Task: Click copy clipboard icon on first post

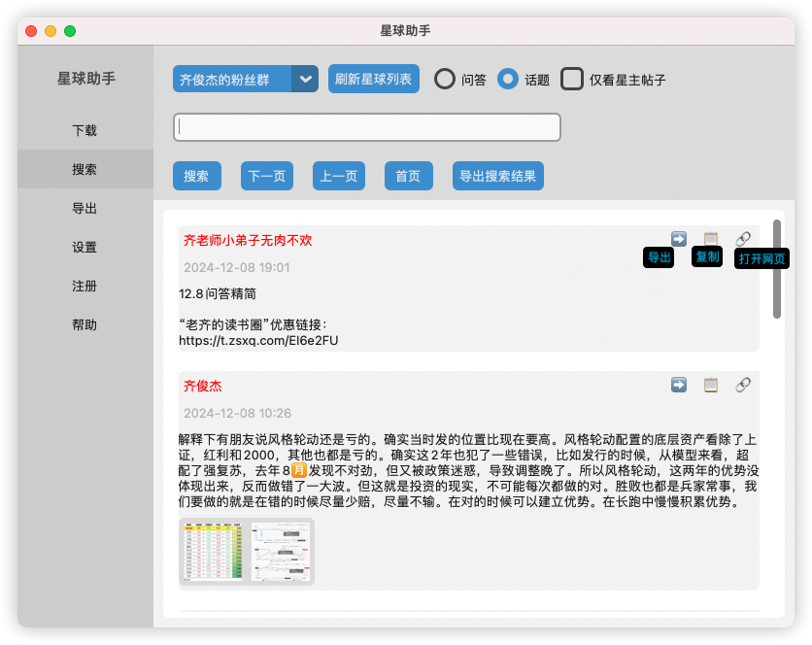Action: coord(711,238)
